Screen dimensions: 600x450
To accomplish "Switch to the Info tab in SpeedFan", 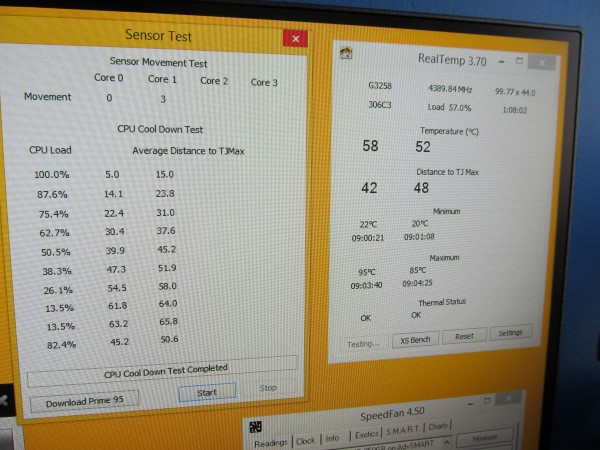I will click(332, 438).
